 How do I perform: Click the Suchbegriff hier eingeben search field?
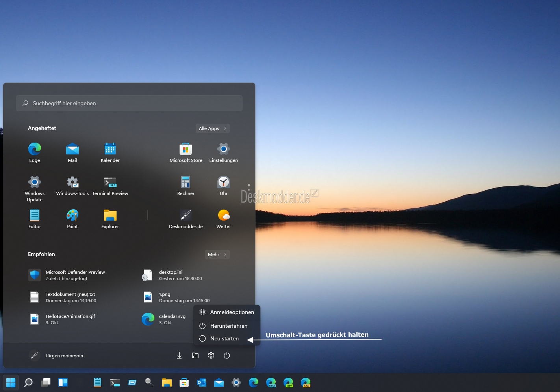(x=129, y=103)
